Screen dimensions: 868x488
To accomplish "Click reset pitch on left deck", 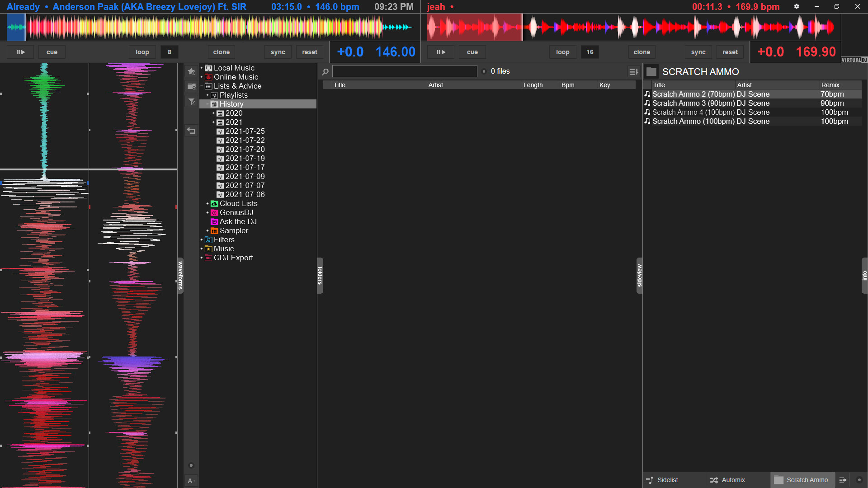I will [310, 52].
